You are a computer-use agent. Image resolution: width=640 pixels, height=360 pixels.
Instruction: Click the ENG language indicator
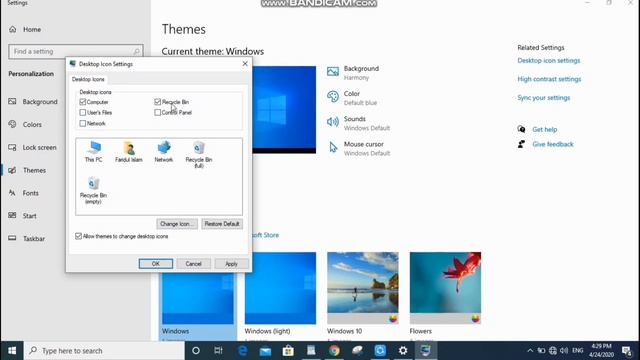coord(578,351)
